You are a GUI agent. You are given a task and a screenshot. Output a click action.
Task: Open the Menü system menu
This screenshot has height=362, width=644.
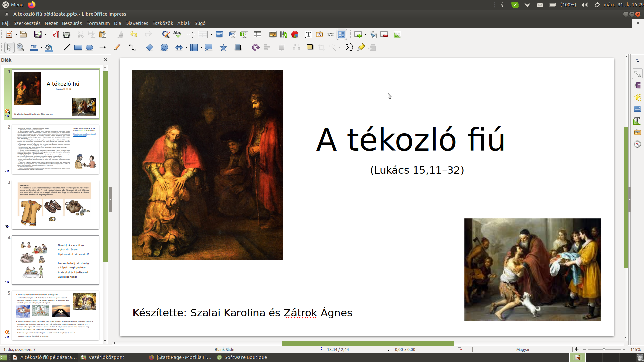(x=13, y=5)
